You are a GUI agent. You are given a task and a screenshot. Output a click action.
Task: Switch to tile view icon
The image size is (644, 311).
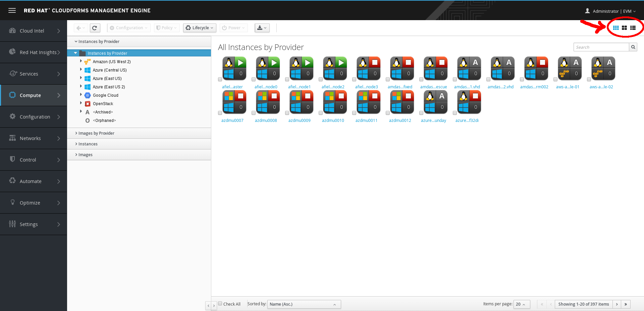pos(624,28)
